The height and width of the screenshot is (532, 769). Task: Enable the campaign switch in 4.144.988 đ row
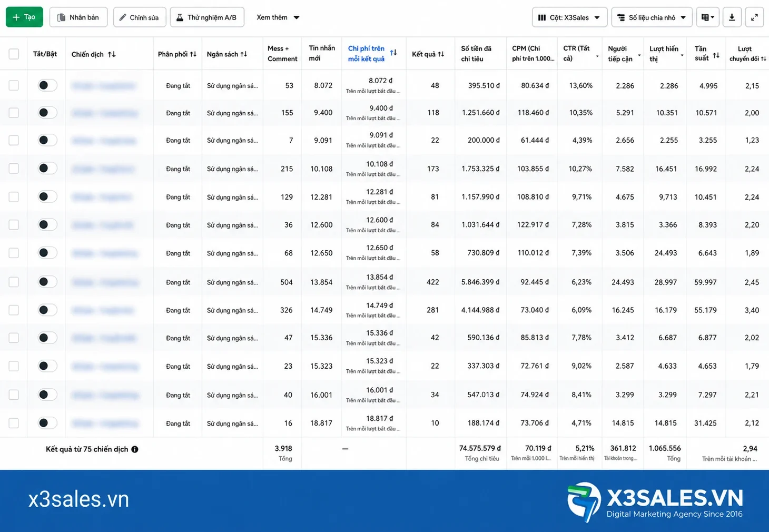[x=47, y=310]
